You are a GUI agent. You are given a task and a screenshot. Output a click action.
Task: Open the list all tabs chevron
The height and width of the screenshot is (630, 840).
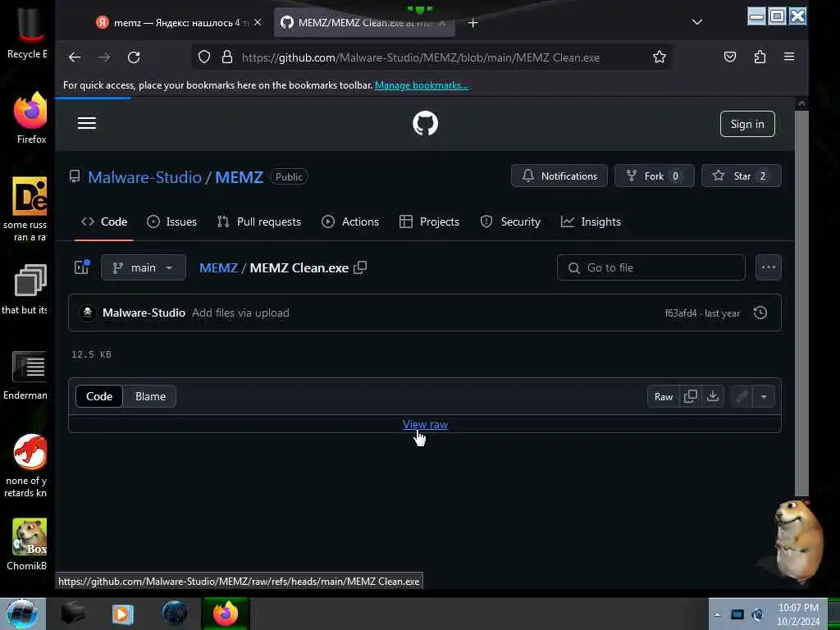[x=697, y=22]
